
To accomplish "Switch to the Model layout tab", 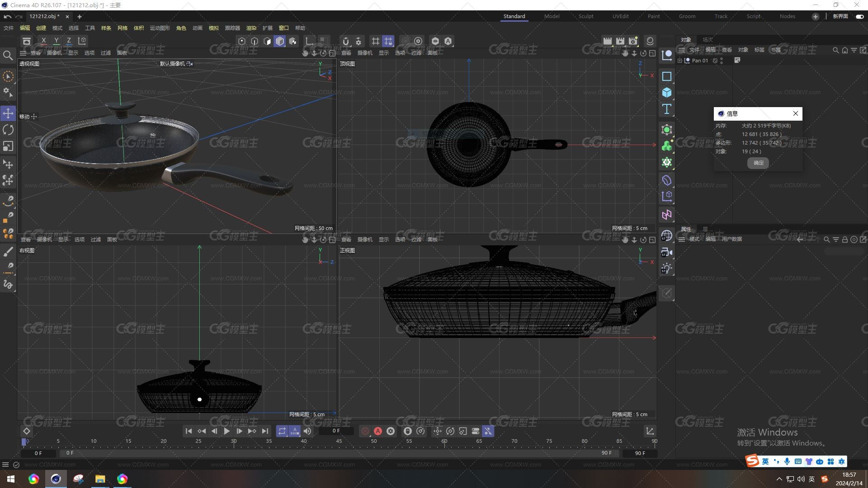I will tap(552, 16).
